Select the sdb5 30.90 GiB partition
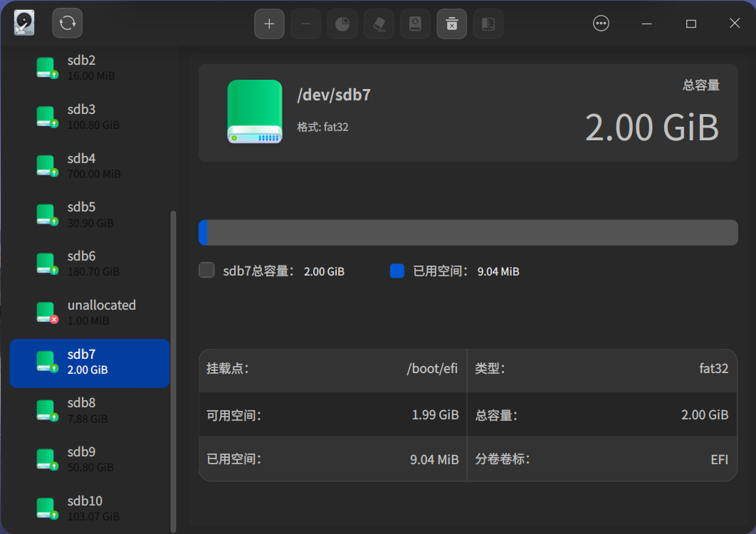756x534 pixels. pyautogui.click(x=90, y=214)
